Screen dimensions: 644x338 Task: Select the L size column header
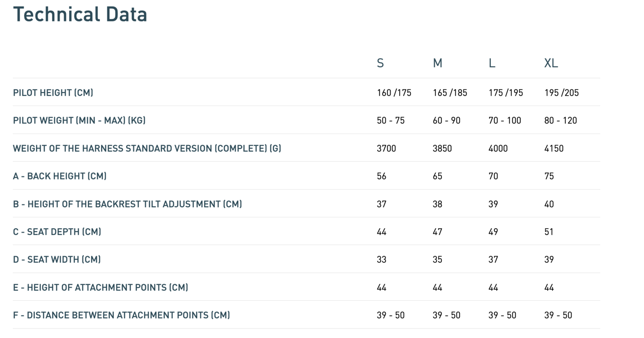492,63
